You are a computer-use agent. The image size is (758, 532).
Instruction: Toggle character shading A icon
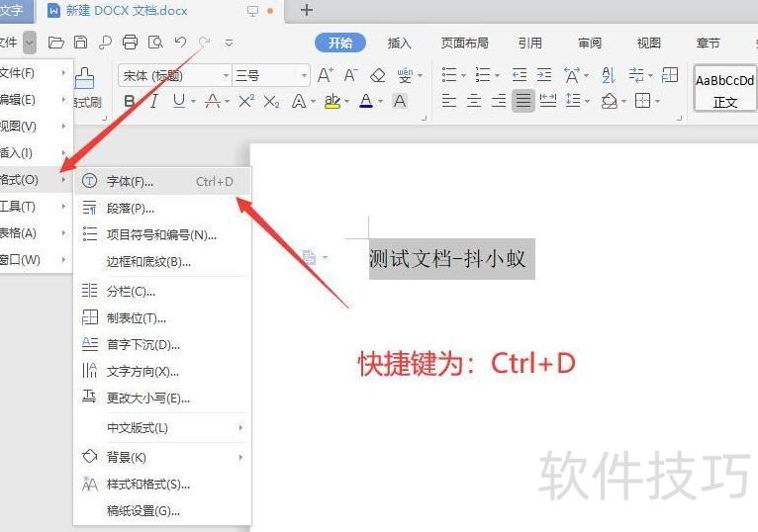coord(400,102)
